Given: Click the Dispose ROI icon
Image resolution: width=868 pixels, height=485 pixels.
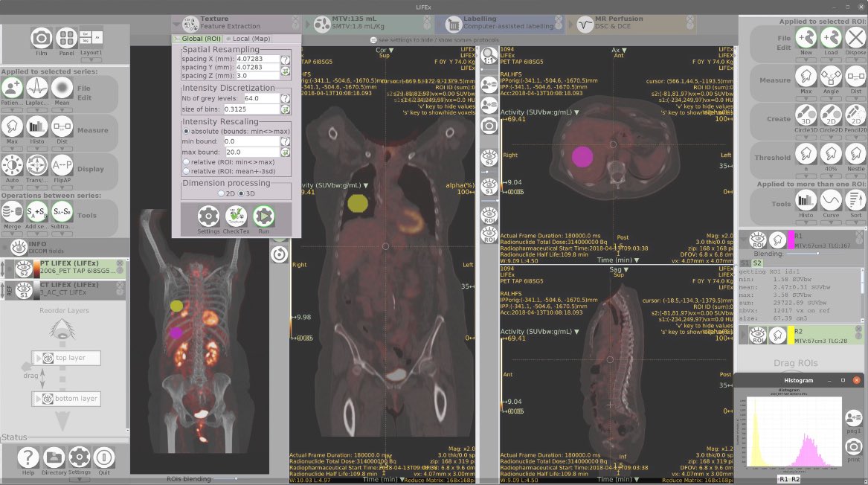Looking at the screenshot, I should 855,38.
